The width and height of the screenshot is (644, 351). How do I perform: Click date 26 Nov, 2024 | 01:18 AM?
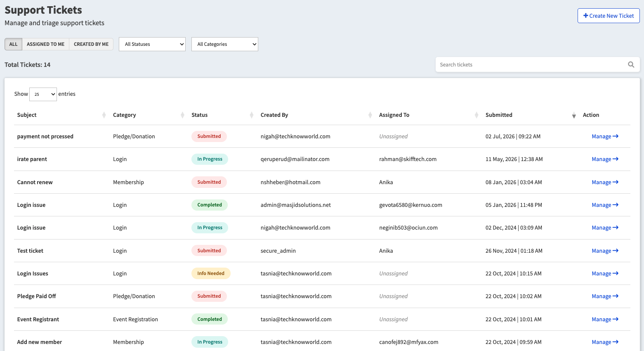[514, 251]
